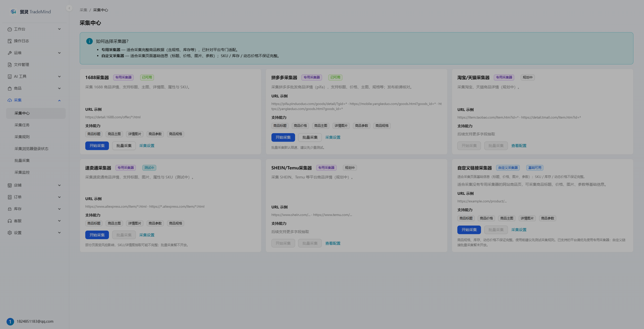Expand the 商品 menu chevron

(59, 88)
